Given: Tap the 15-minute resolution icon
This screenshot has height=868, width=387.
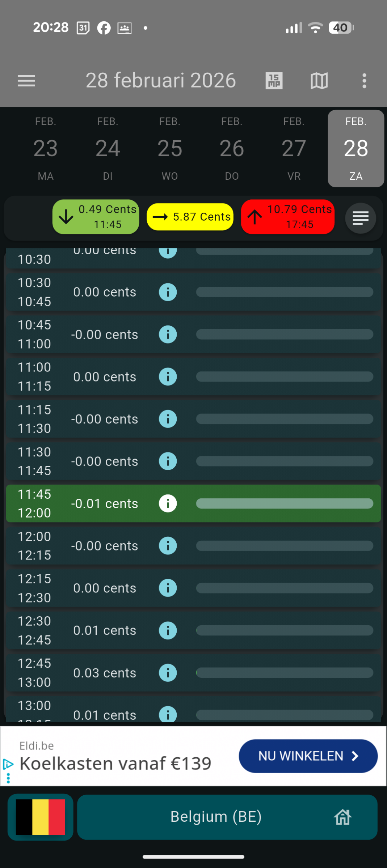Looking at the screenshot, I should (274, 81).
